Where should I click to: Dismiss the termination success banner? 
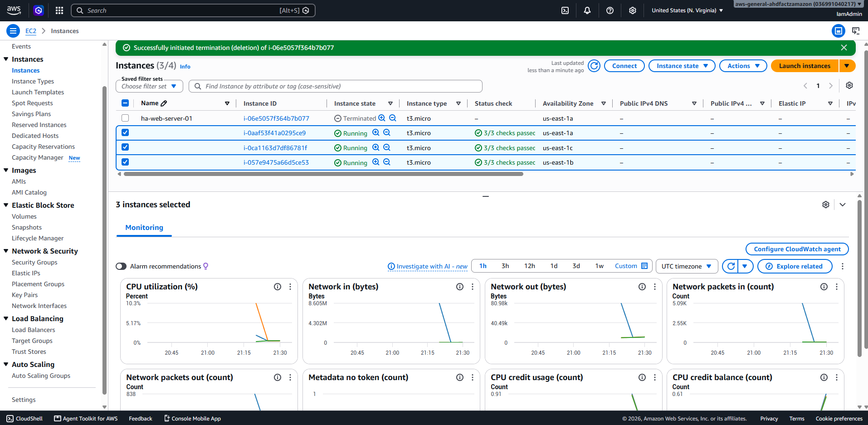pyautogui.click(x=844, y=48)
